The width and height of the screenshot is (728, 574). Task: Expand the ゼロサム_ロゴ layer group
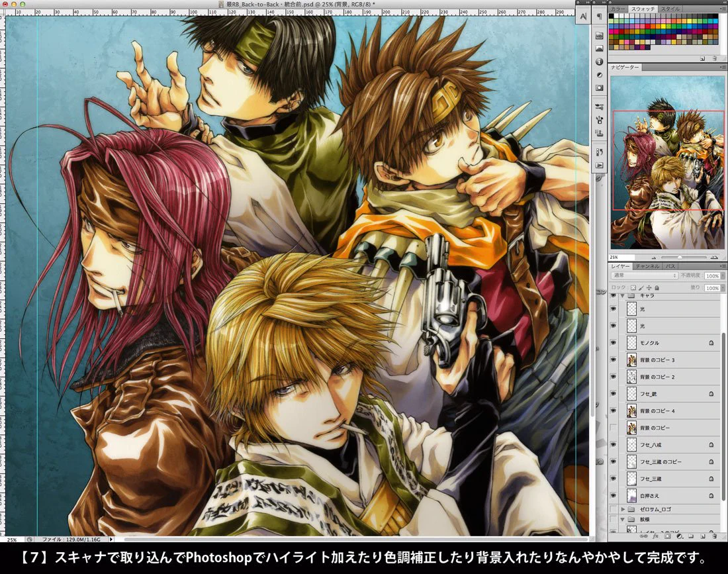[623, 509]
